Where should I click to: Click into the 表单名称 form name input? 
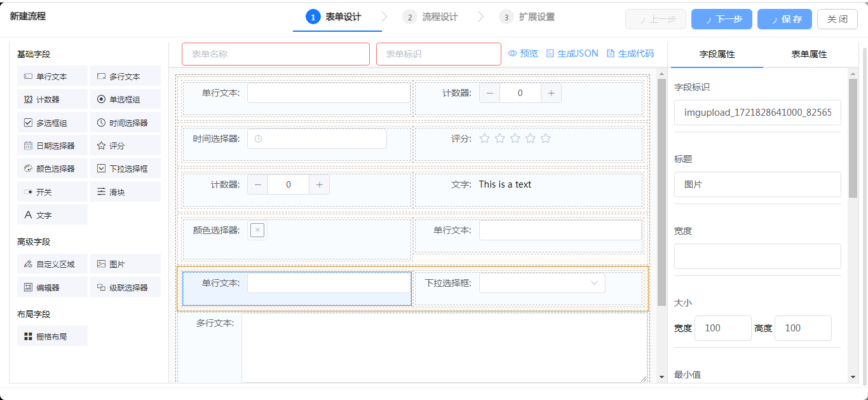point(276,54)
